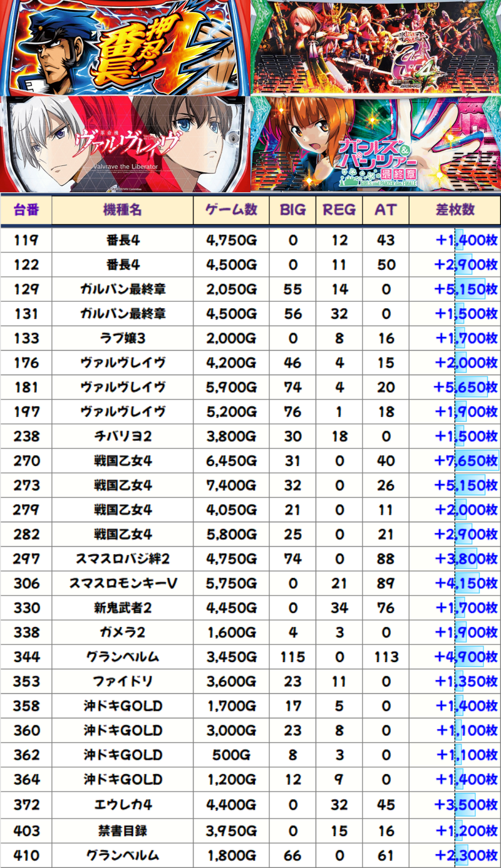Select machine name スマスロバジ絆2

coord(122,559)
